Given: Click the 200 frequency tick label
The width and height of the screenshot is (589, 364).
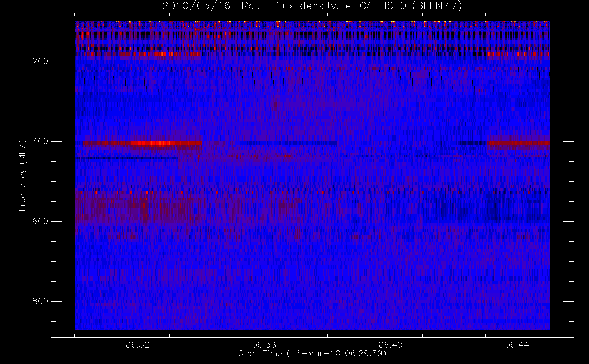Looking at the screenshot, I should click(40, 61).
